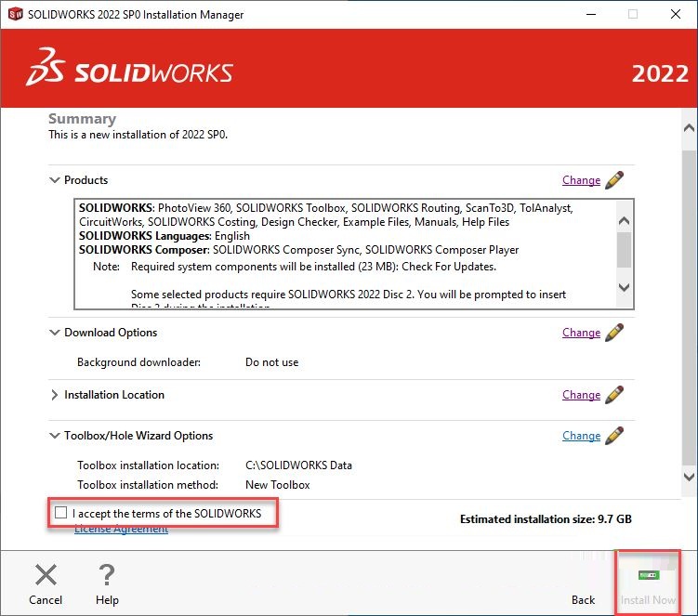Open the License Agreement link
The height and width of the screenshot is (616, 698).
coord(121,530)
